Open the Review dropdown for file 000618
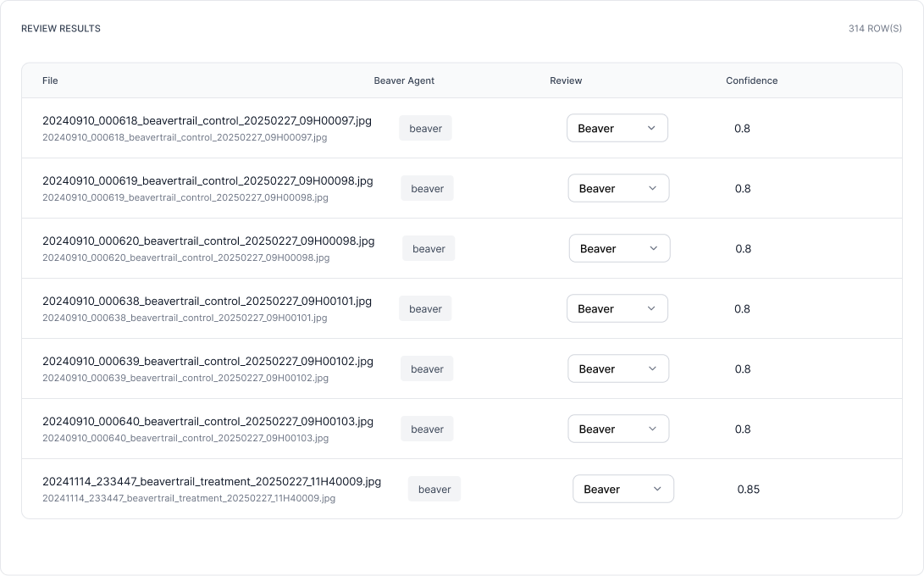 coord(617,129)
